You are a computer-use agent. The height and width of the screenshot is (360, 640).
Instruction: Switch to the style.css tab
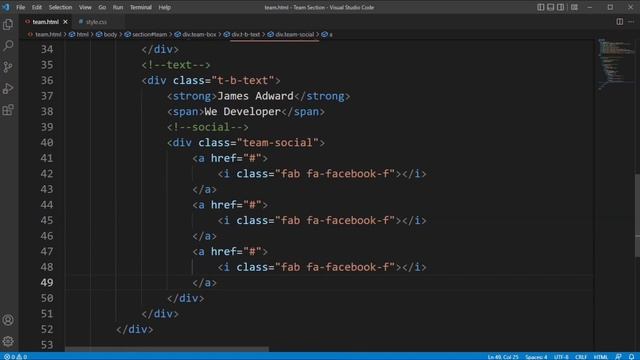tap(96, 22)
